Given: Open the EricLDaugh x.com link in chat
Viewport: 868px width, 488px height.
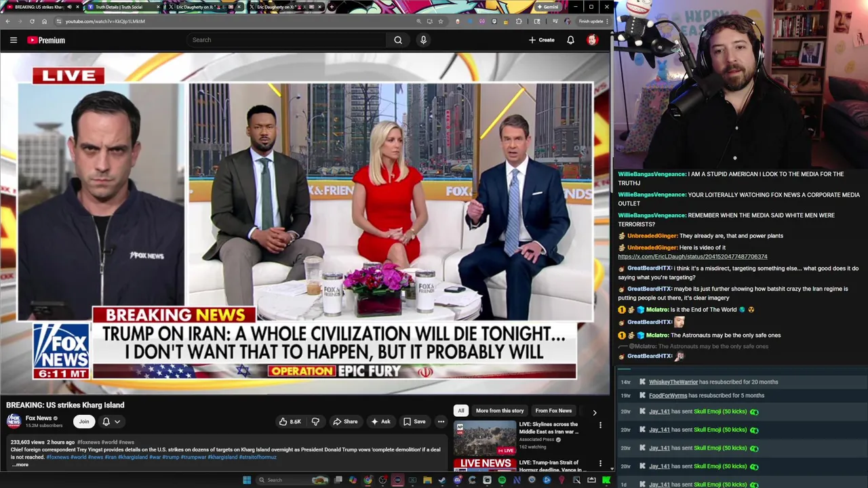Looking at the screenshot, I should [692, 257].
